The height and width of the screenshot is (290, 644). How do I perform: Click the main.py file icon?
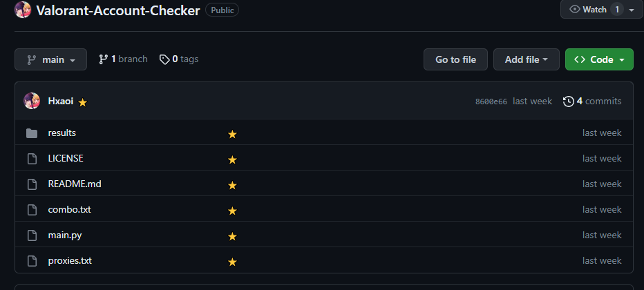pos(31,235)
